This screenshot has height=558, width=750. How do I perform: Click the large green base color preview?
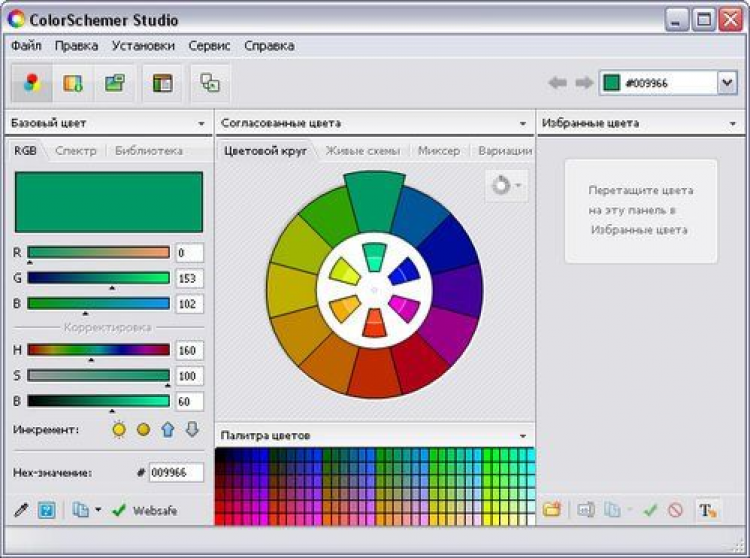(109, 202)
